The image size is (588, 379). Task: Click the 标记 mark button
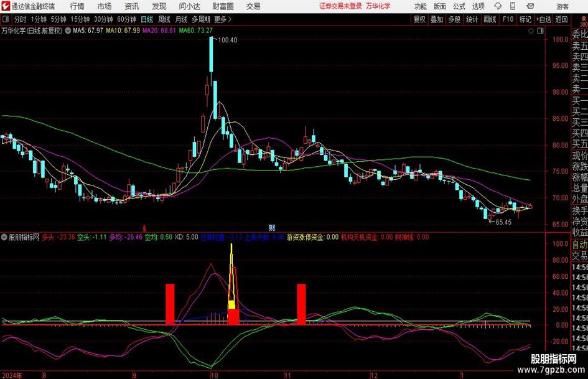[x=525, y=19]
